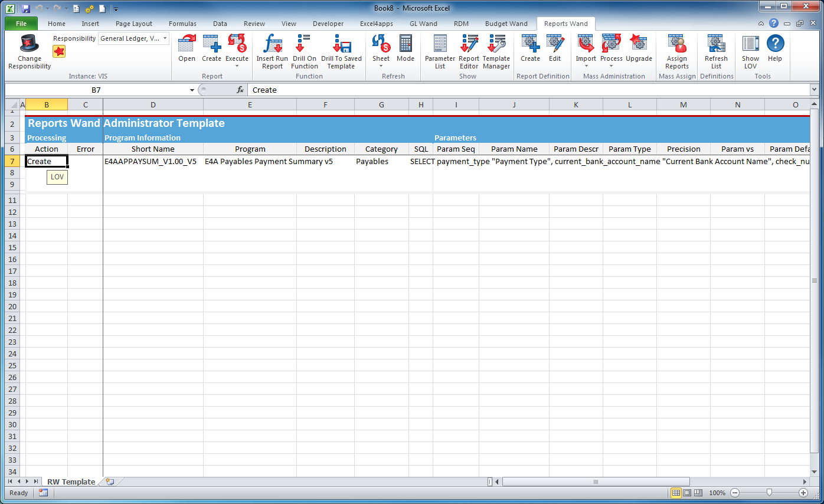
Task: Select the Excel4apps tab
Action: (x=377, y=24)
